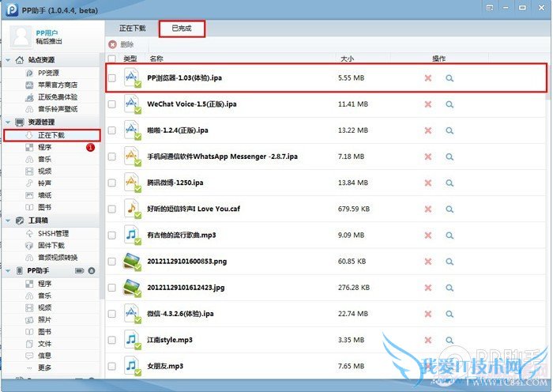The width and height of the screenshot is (553, 392).
Task: Click the PP用户 avatar picture
Action: [x=21, y=36]
